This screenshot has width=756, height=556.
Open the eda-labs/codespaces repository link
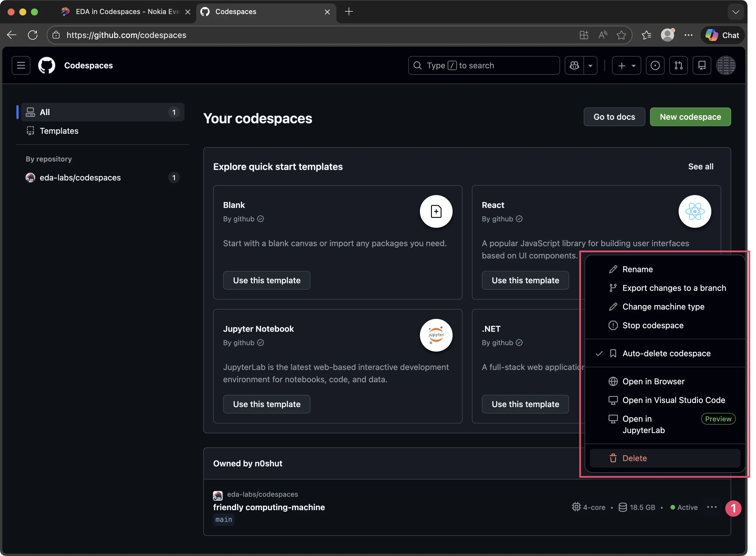click(x=263, y=494)
